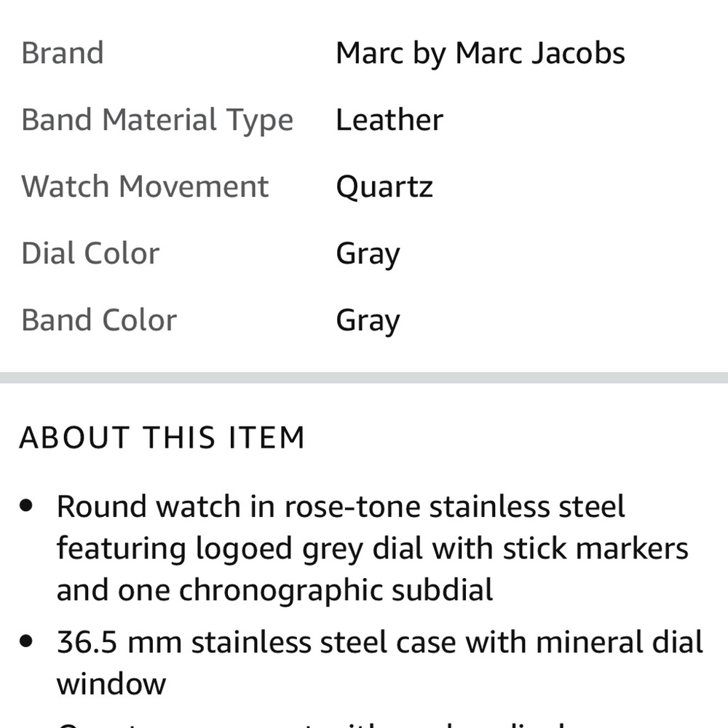This screenshot has width=728, height=728.
Task: Click the partially visible third bullet text
Action: pyautogui.click(x=311, y=724)
